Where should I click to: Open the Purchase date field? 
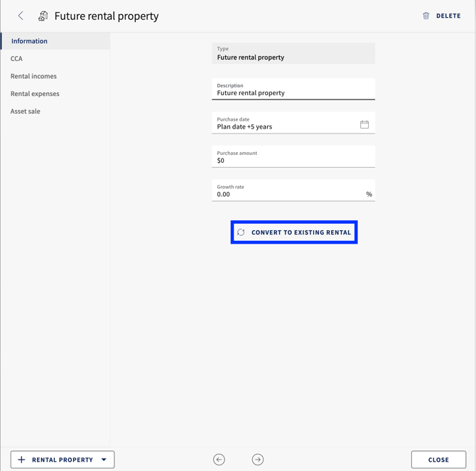pyautogui.click(x=293, y=123)
